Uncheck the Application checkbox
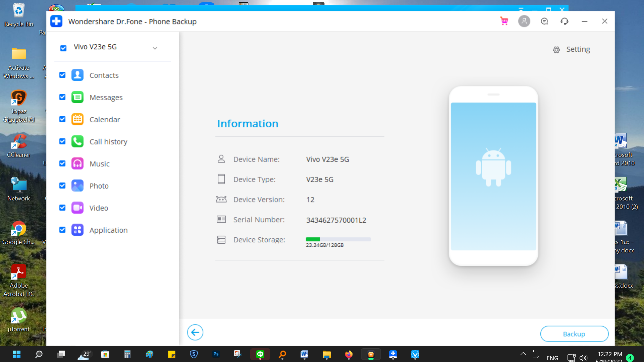 62,230
